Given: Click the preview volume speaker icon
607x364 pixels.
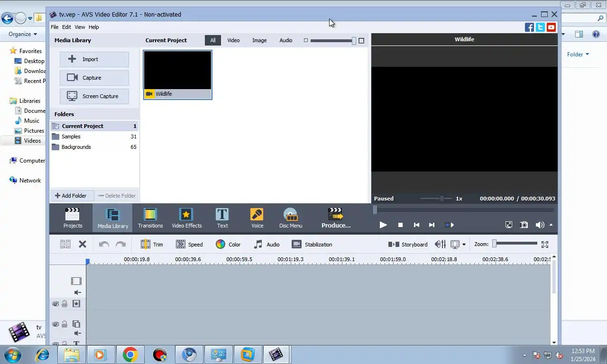Looking at the screenshot, I should point(540,225).
